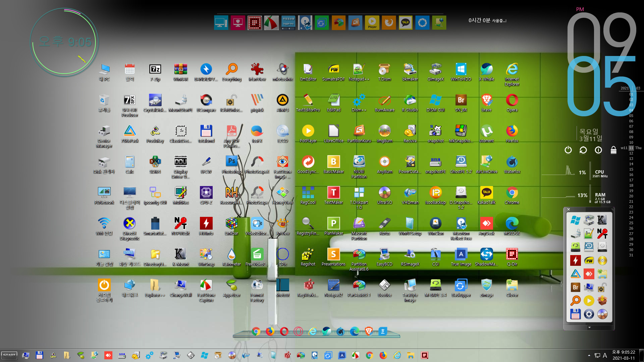Image resolution: width=644 pixels, height=362 pixels.
Task: Launch True Image shortcut
Action: [x=461, y=257]
